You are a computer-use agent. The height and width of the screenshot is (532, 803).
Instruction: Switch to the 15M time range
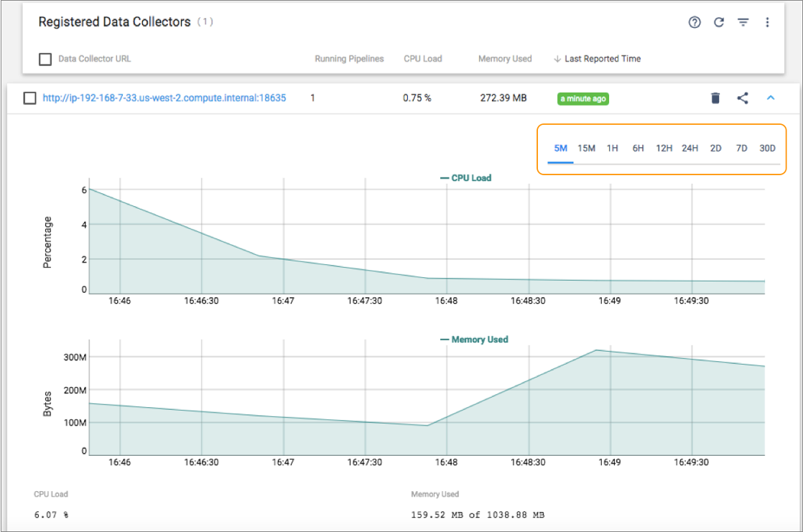587,148
